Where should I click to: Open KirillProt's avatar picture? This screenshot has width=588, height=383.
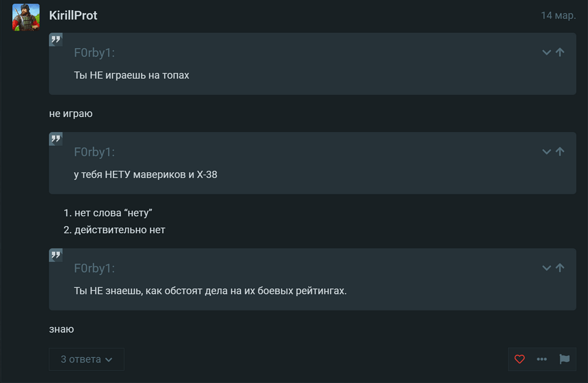coord(26,17)
